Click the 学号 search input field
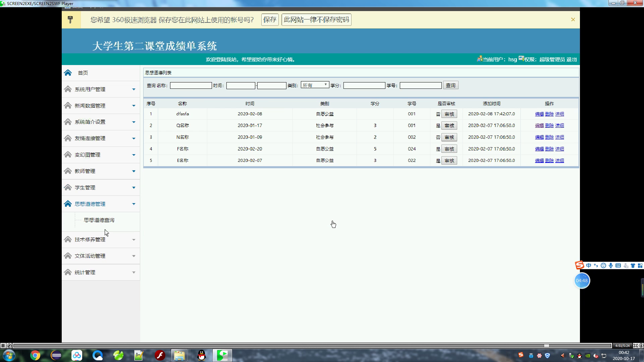Image resolution: width=644 pixels, height=362 pixels. tap(421, 85)
